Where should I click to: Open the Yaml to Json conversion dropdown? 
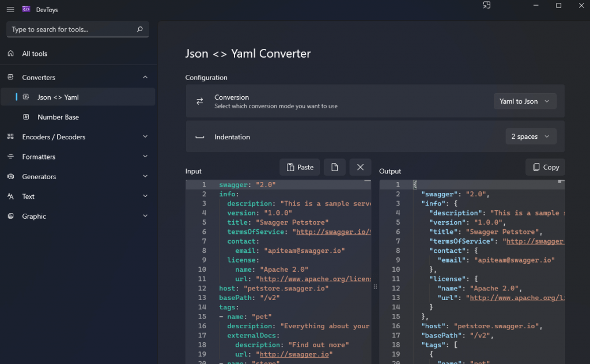point(525,101)
